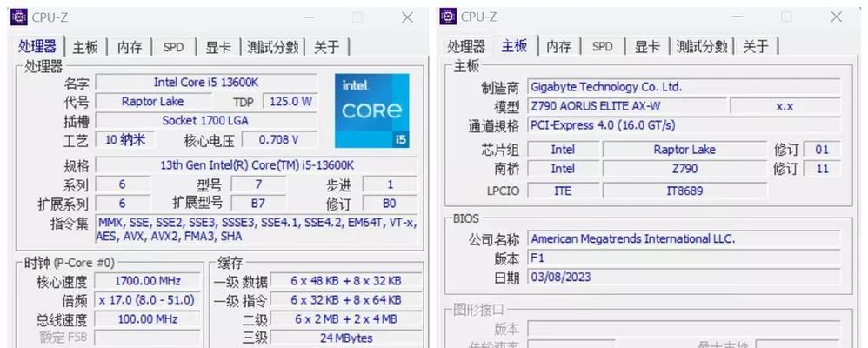
Task: Click the BIOS version field F1
Action: pyautogui.click(x=684, y=258)
